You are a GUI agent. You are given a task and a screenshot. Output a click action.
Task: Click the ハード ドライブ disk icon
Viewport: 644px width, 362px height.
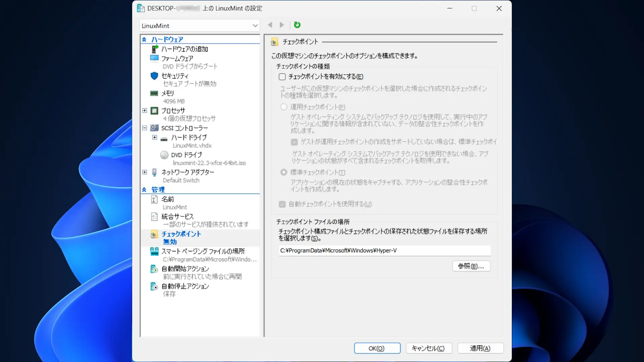click(164, 138)
